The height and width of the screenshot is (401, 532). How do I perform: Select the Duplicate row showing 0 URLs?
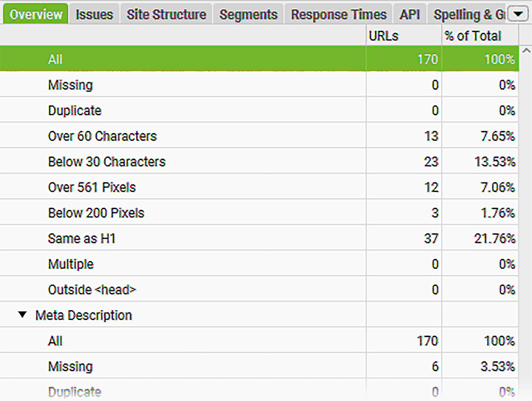[x=74, y=110]
